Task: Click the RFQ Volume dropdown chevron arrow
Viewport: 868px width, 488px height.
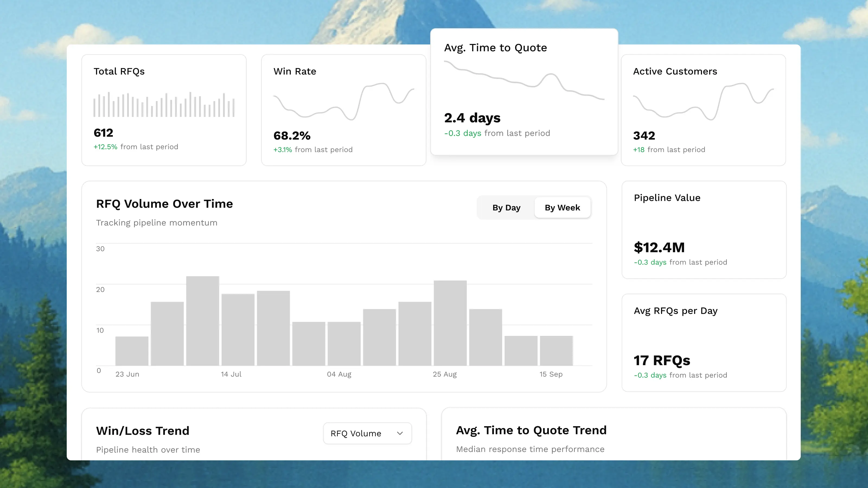Action: [400, 434]
